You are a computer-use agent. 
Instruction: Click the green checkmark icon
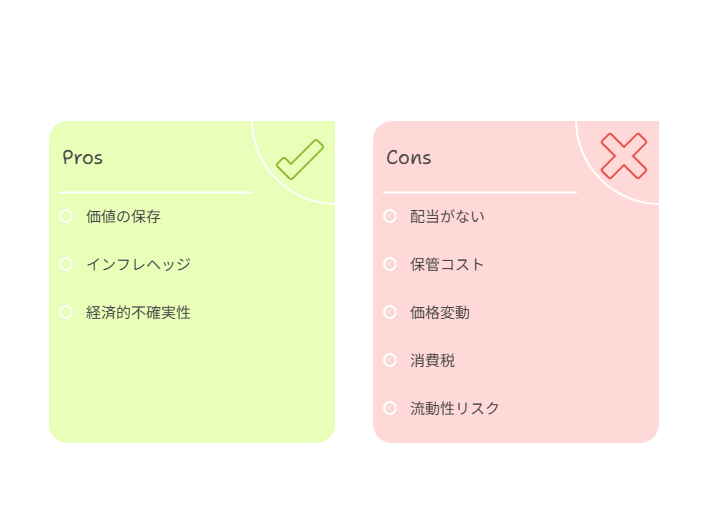pos(300,159)
